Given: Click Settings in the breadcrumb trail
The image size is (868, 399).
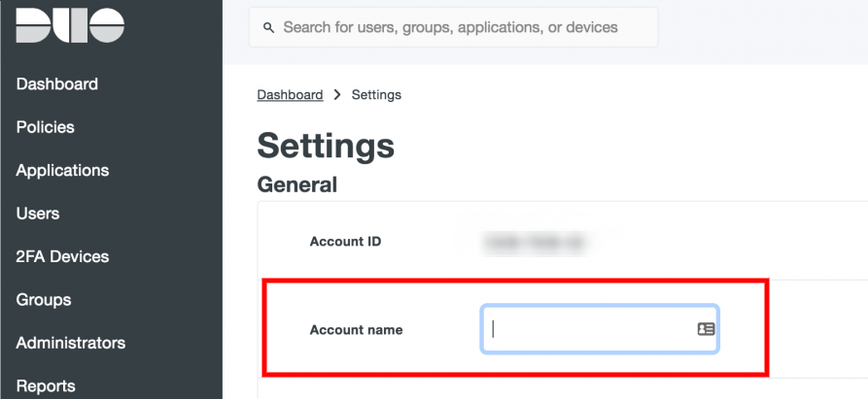Looking at the screenshot, I should (x=376, y=94).
